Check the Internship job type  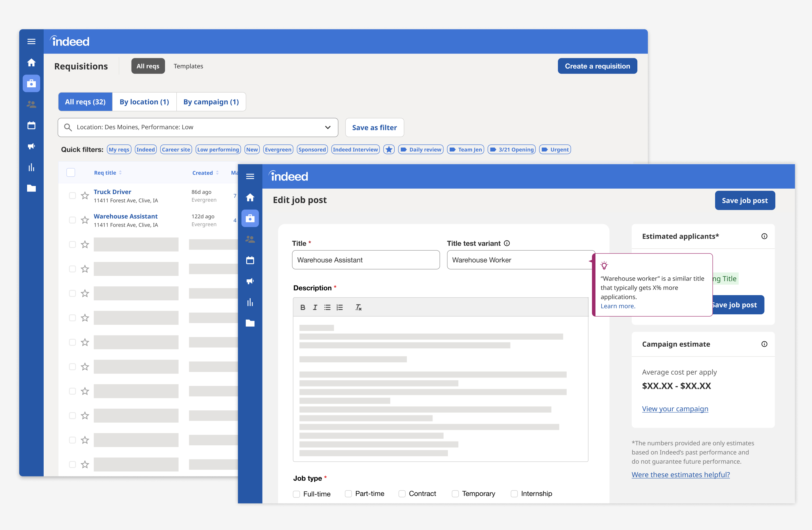(x=514, y=494)
